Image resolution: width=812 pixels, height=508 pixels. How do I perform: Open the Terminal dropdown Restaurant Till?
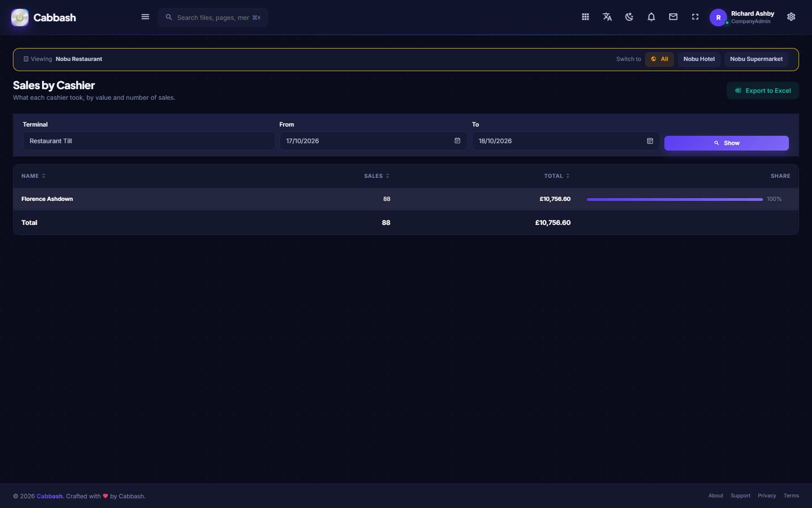pos(149,141)
